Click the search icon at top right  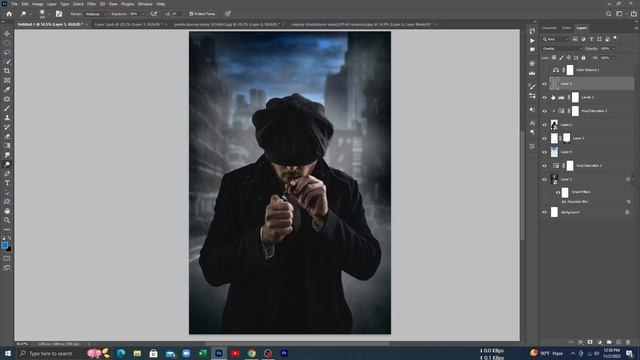point(609,13)
